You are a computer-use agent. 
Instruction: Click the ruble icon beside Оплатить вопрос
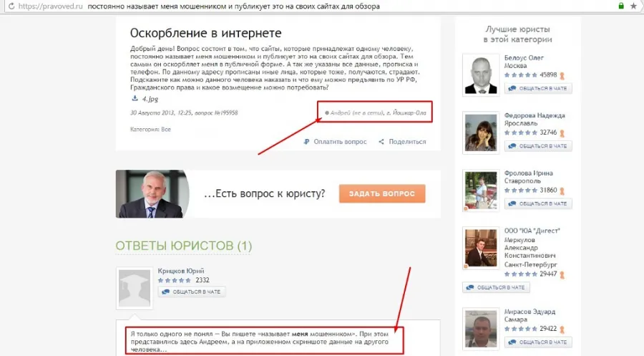click(x=306, y=141)
